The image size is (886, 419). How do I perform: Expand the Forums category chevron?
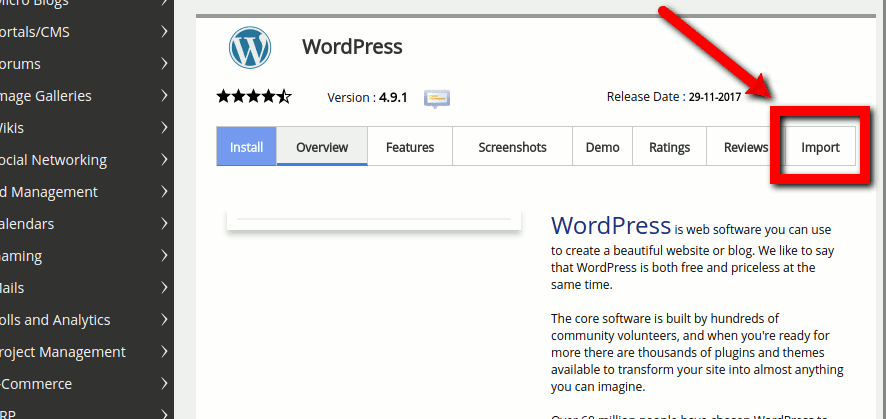coord(164,63)
